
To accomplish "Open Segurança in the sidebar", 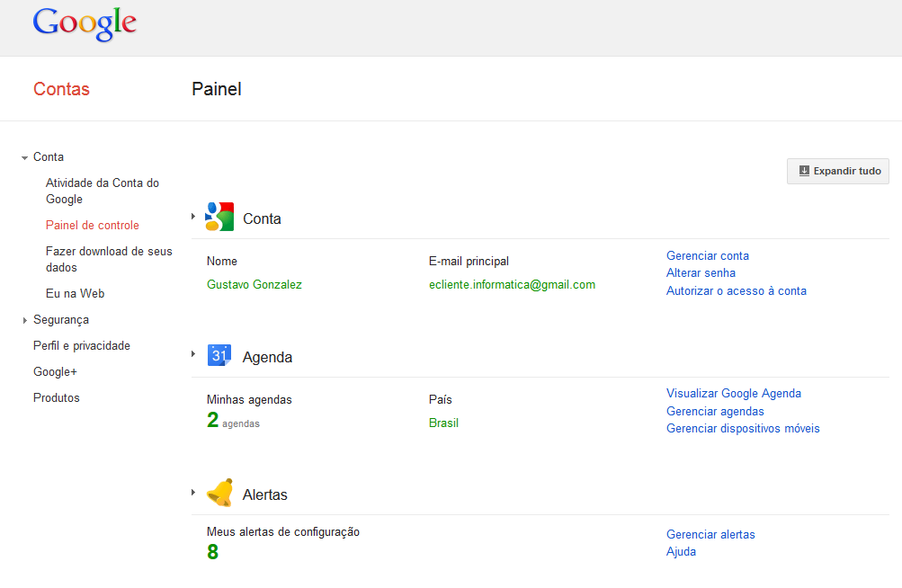I will (61, 320).
